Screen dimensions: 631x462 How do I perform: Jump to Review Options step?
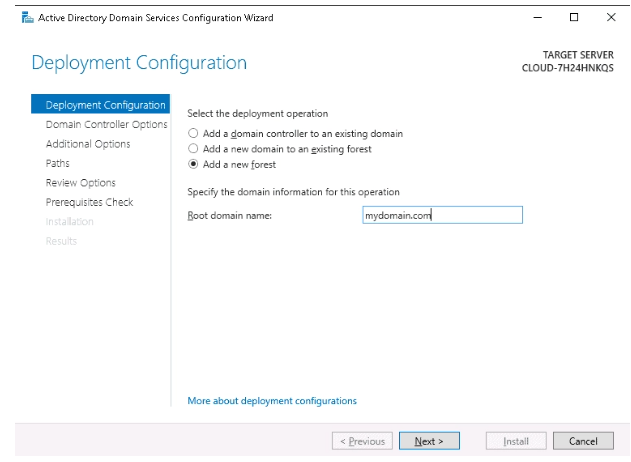80,183
